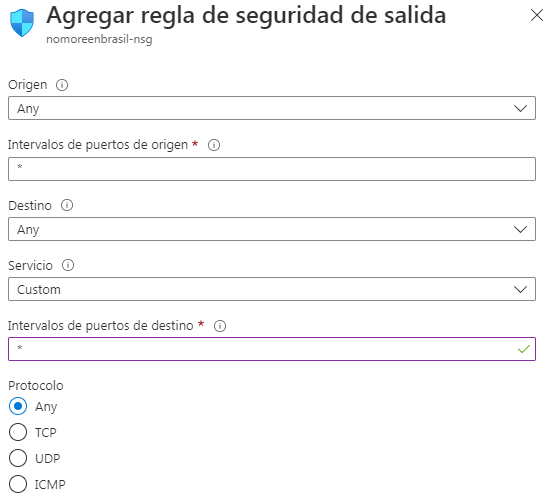Click the green validation checkmark in destination ports
The height and width of the screenshot is (504, 548).
[524, 349]
